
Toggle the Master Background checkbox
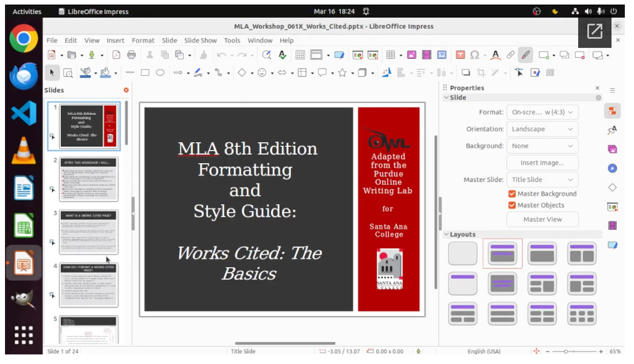tap(512, 194)
